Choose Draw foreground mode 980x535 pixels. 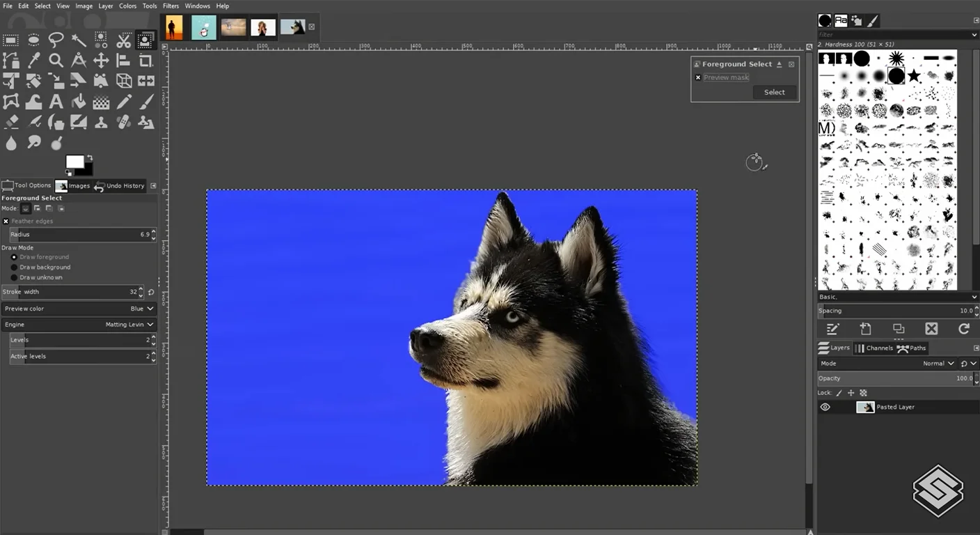[14, 257]
